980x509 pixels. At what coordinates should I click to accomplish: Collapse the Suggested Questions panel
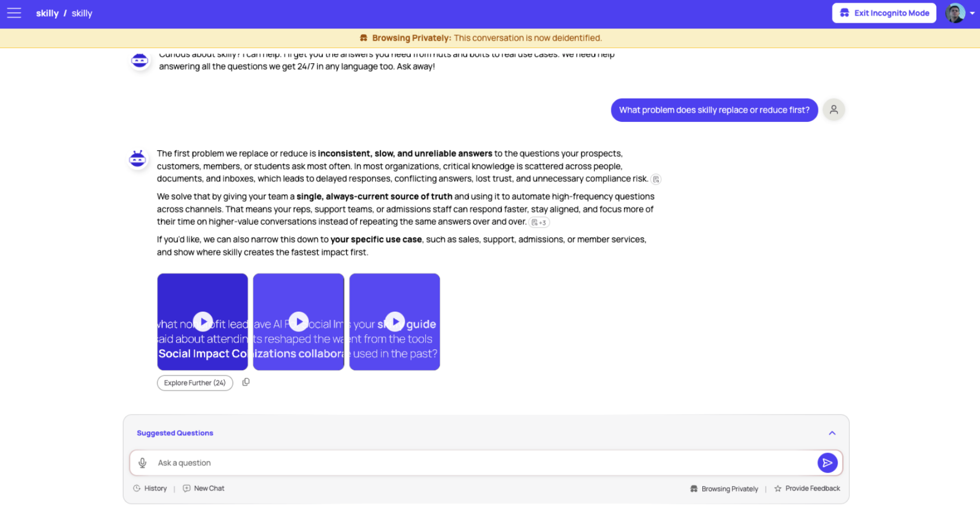832,433
